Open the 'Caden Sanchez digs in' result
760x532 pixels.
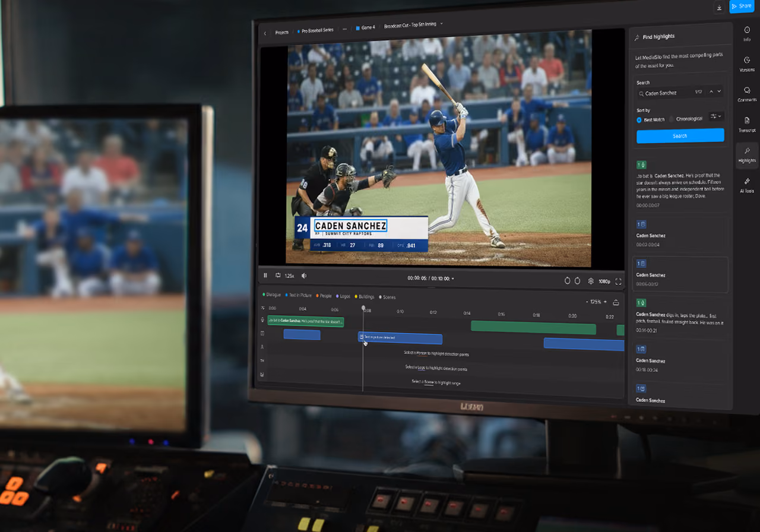pos(680,315)
